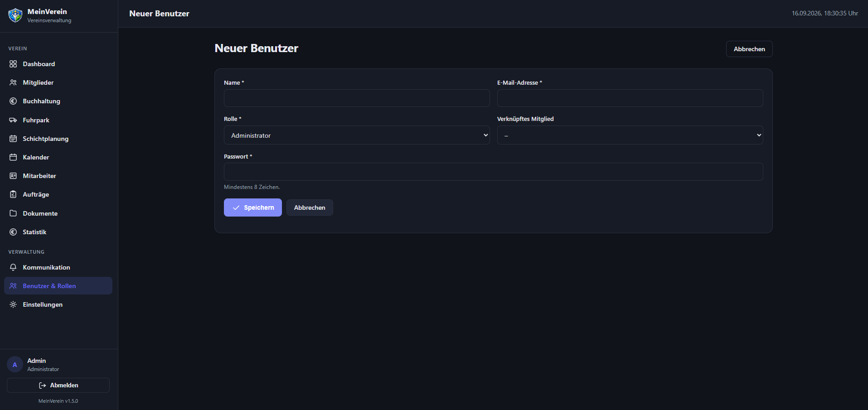Navigate to Buchhaltung section
Viewport: 868px width, 410px height.
click(x=58, y=101)
